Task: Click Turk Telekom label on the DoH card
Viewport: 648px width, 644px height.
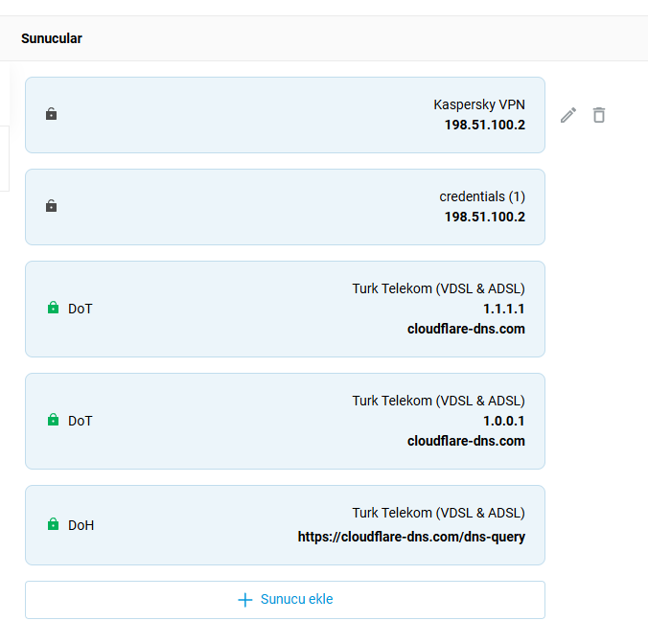Action: coord(438,513)
